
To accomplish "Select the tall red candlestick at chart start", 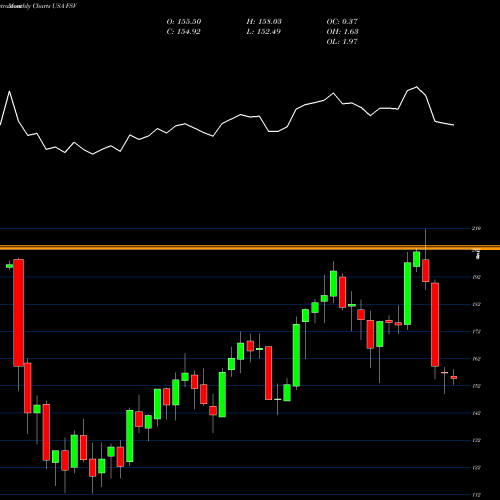I will [19, 313].
